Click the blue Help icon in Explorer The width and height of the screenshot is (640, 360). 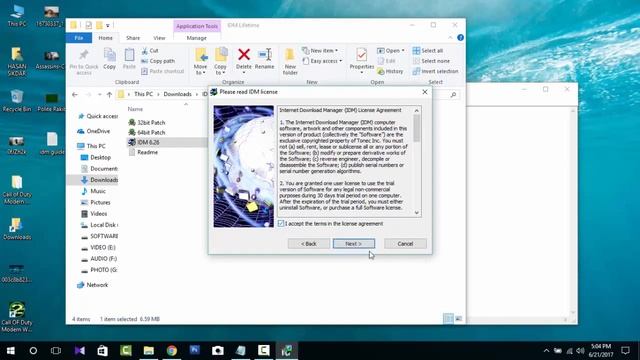tap(460, 38)
